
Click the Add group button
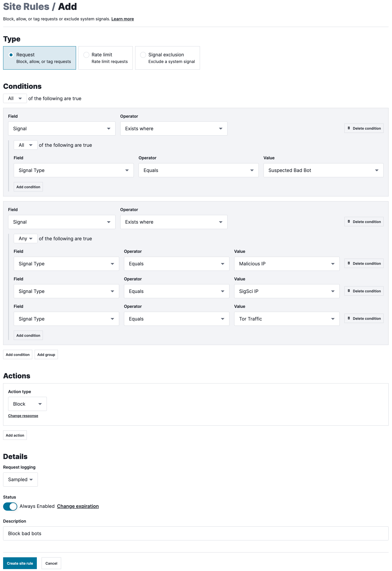(x=46, y=354)
